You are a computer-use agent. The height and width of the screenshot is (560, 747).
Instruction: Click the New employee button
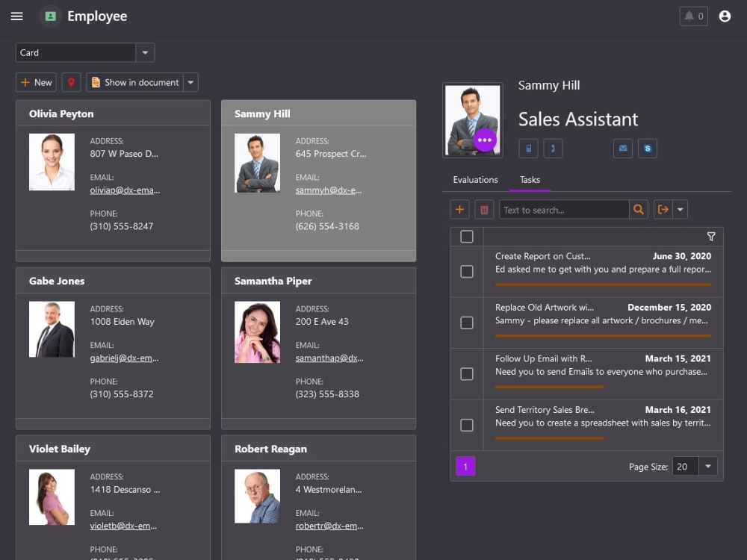[x=36, y=82]
